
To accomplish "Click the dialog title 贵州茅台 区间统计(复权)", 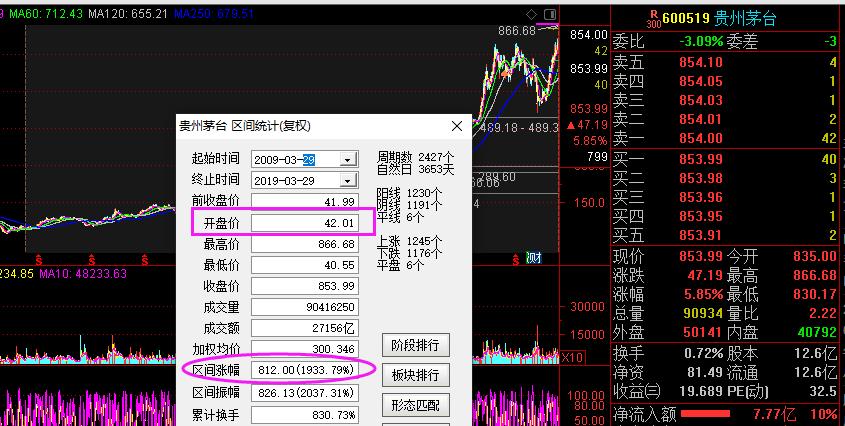I will tap(245, 126).
